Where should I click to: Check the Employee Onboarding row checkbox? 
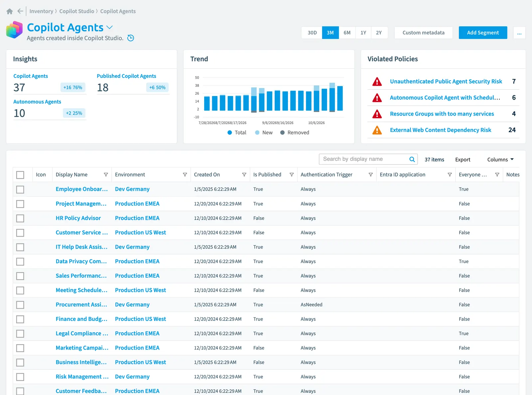(20, 189)
